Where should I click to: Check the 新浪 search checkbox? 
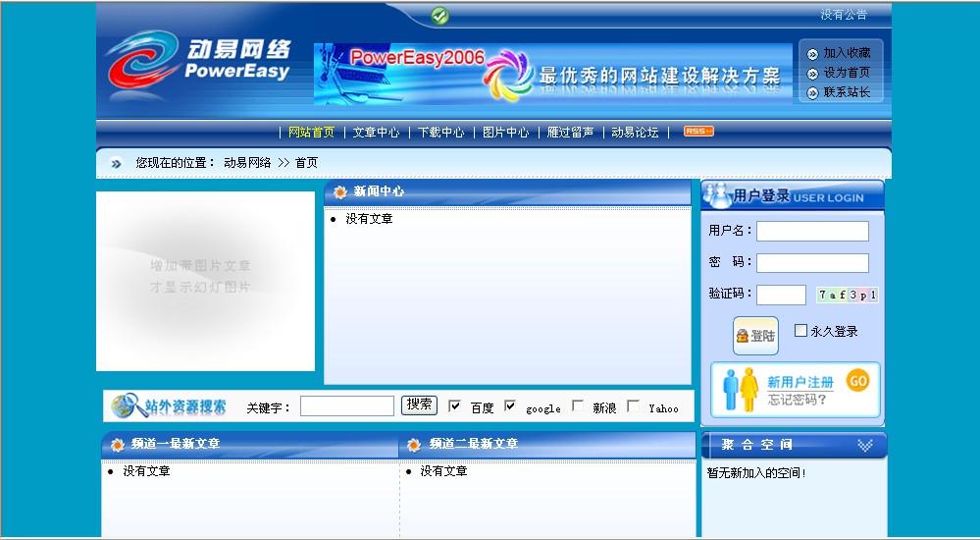[578, 406]
